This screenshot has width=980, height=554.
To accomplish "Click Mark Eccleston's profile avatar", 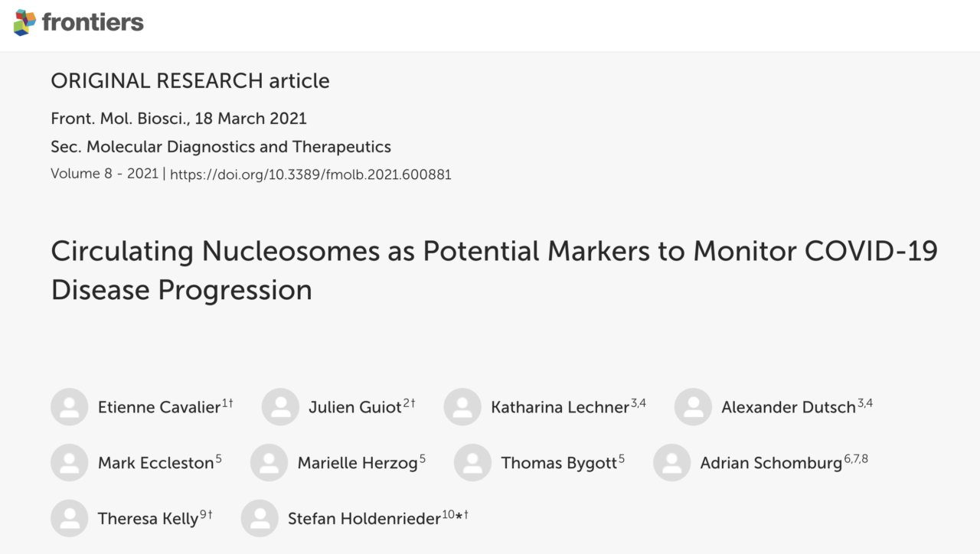I will click(70, 463).
